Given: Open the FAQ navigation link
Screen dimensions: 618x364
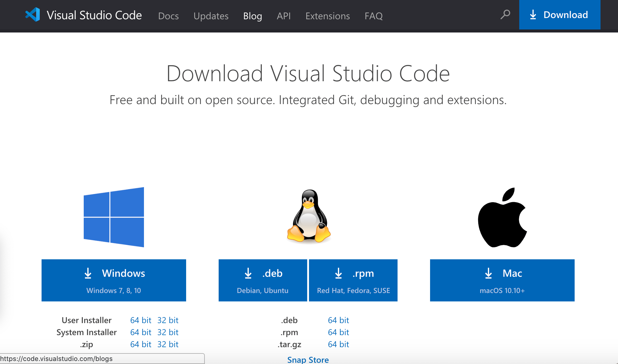Looking at the screenshot, I should tap(374, 16).
